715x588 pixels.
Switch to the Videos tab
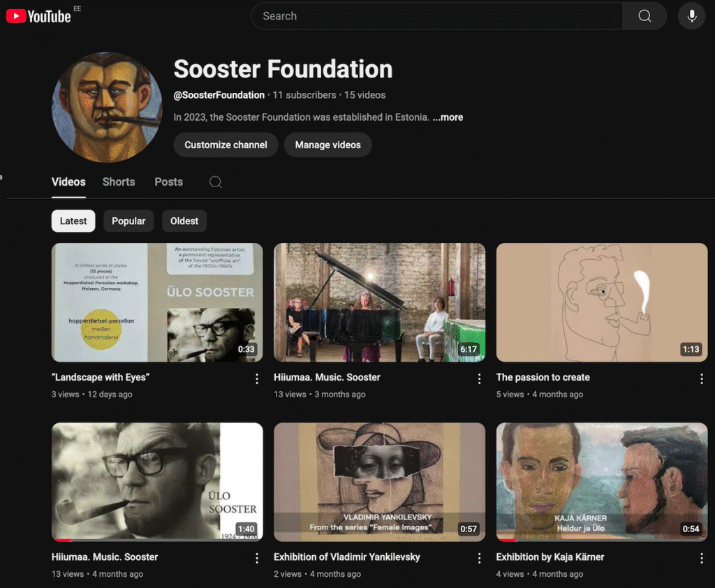pyautogui.click(x=68, y=182)
